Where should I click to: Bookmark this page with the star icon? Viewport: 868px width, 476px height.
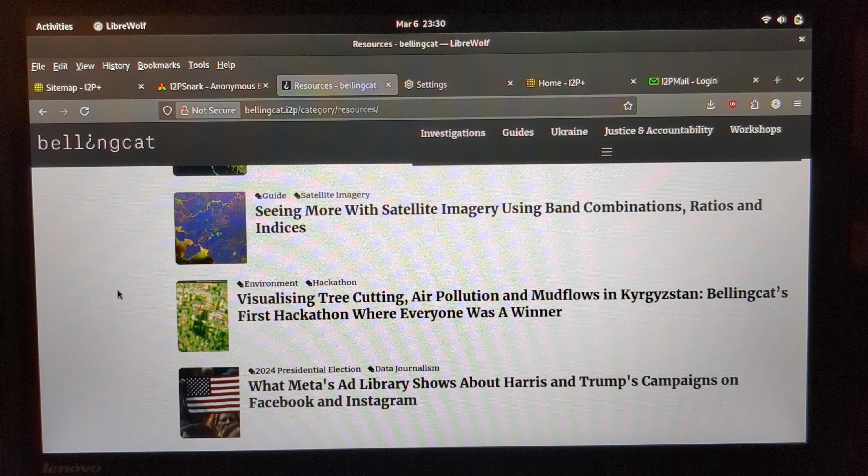pos(628,106)
